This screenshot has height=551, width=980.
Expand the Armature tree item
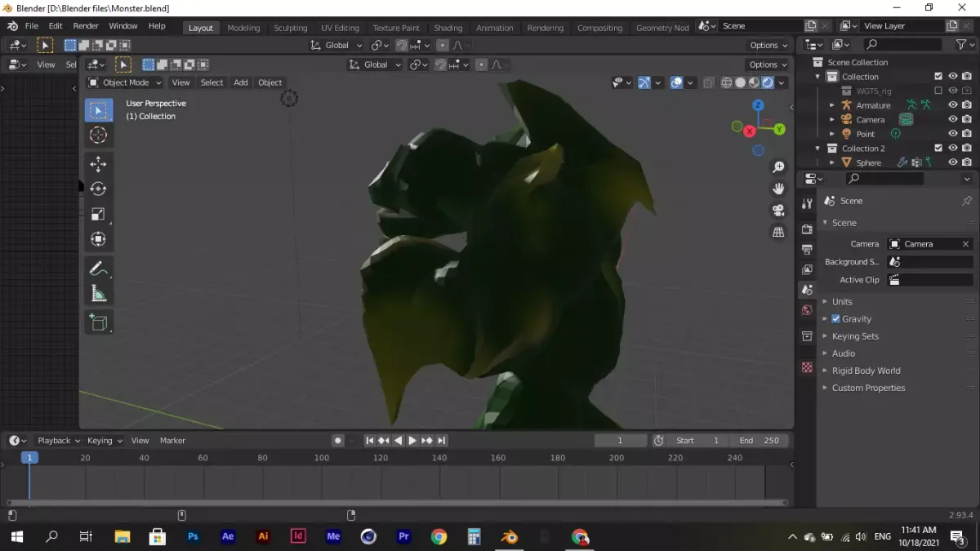tap(831, 105)
